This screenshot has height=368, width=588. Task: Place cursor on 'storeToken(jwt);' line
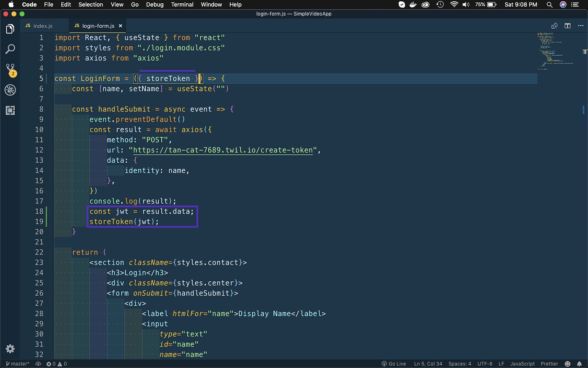(x=124, y=222)
